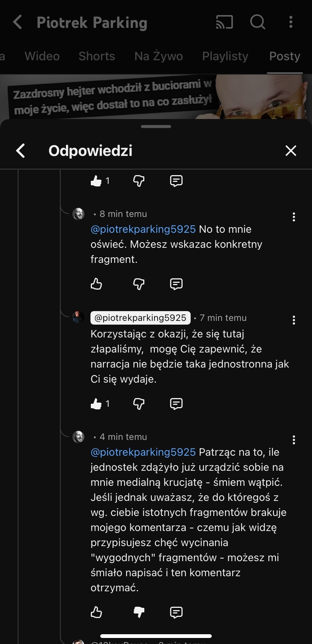Screen dimensions: 312x644
Task: Switch to the Wideo tab
Action: pyautogui.click(x=42, y=56)
